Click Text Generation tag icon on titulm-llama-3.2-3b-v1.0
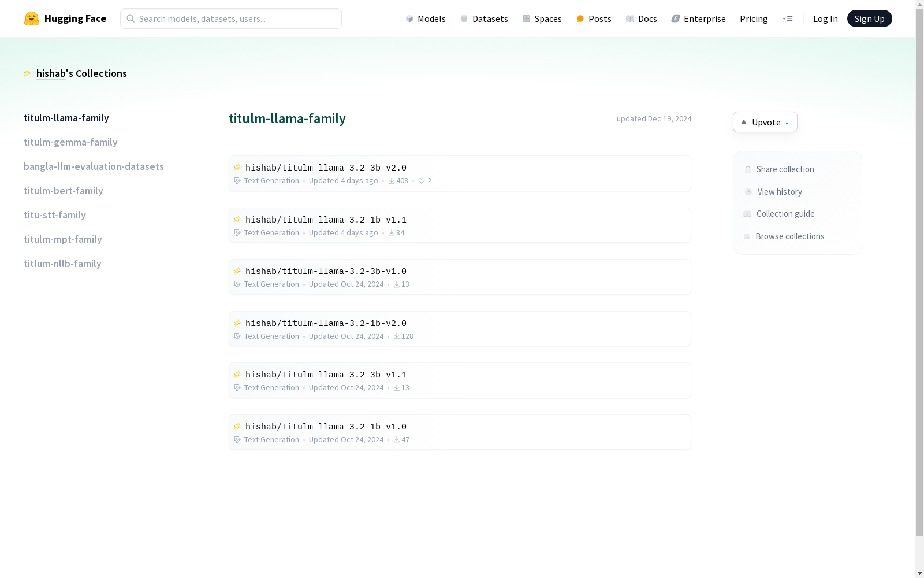The width and height of the screenshot is (924, 578). tap(237, 284)
